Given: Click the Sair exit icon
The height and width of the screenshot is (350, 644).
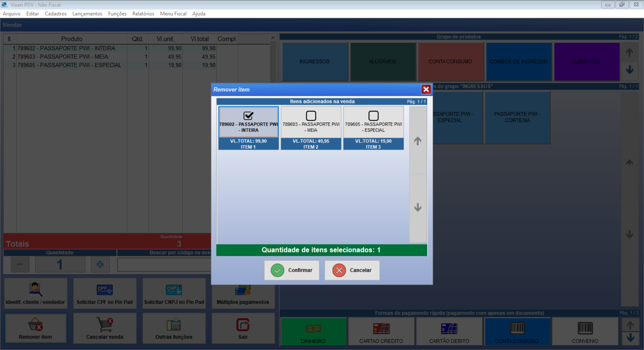Looking at the screenshot, I should (x=243, y=324).
